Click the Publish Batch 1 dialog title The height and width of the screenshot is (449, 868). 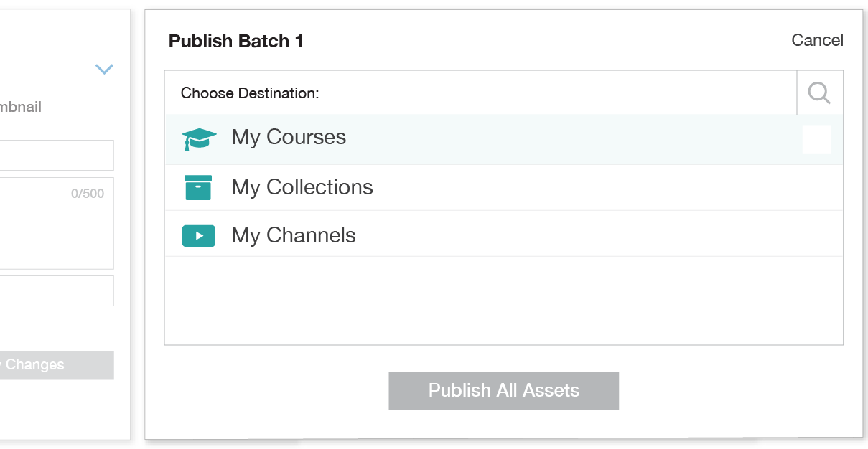pos(235,42)
